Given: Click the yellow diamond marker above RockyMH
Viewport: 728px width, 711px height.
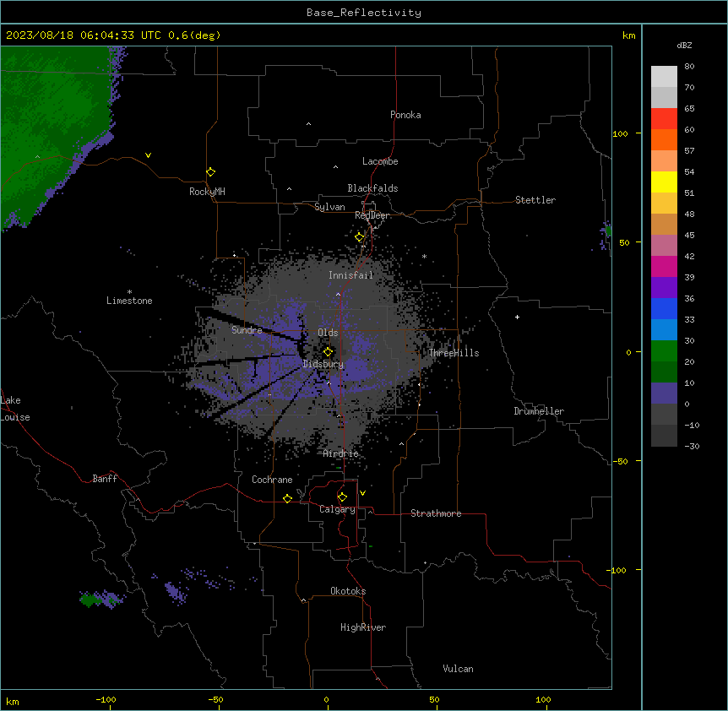Looking at the screenshot, I should (210, 172).
